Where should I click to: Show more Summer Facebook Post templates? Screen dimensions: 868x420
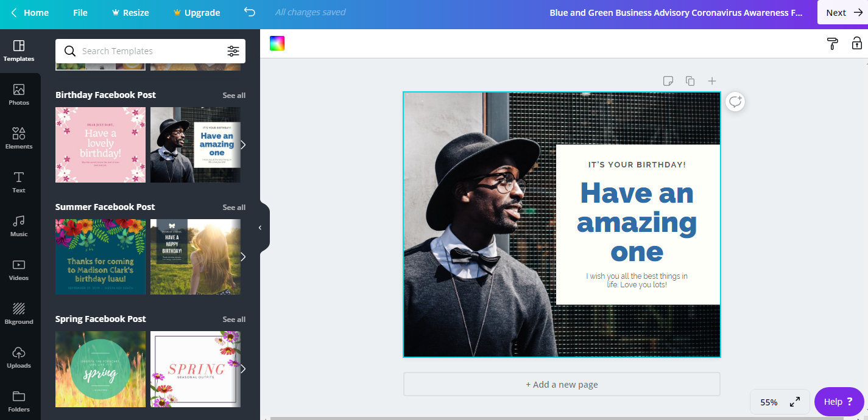[x=243, y=257]
